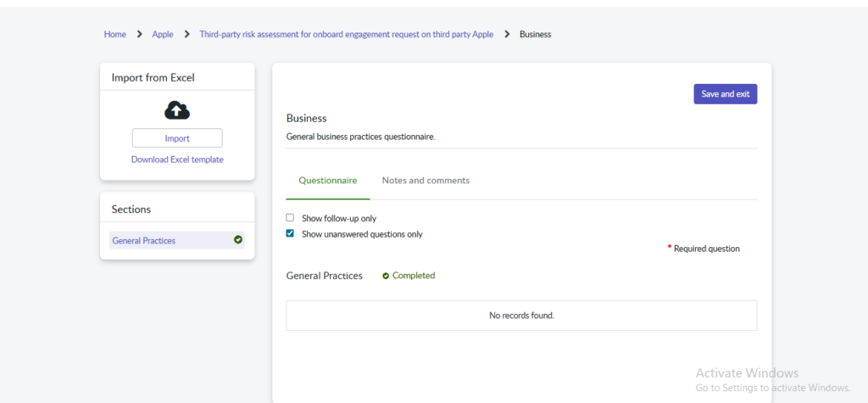Click the Completed status check icon
Image resolution: width=868 pixels, height=403 pixels.
click(386, 276)
